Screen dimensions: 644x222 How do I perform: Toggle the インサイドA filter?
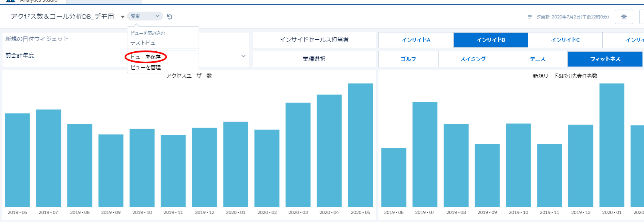point(416,40)
